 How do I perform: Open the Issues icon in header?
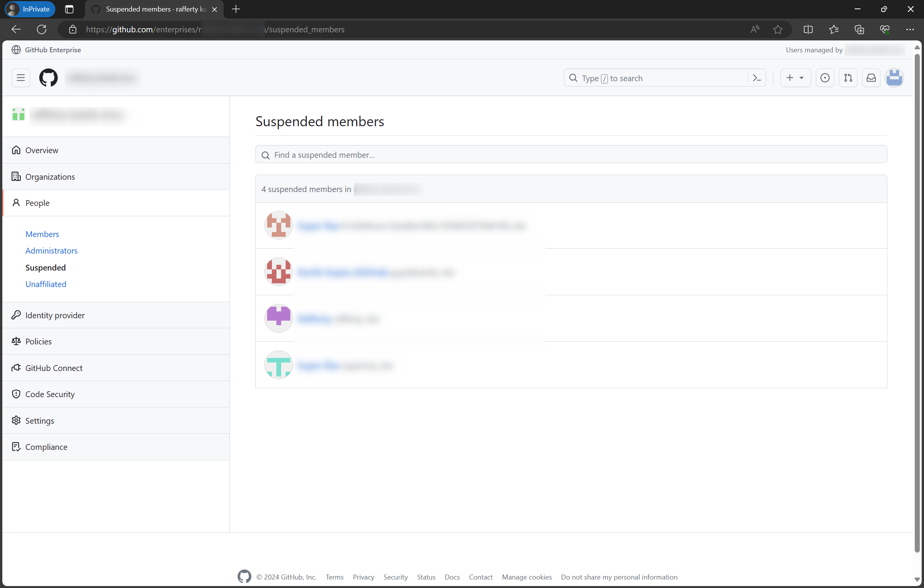click(x=825, y=78)
